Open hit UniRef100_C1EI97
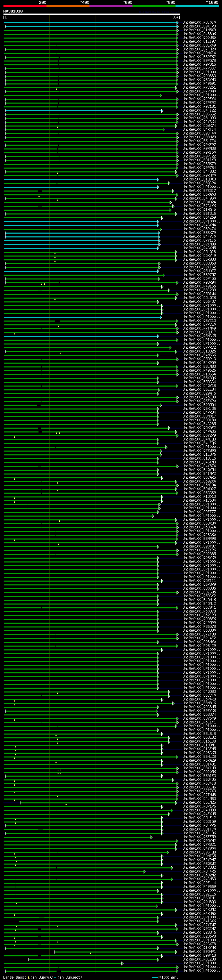This screenshot has width=222, height=980. (199, 41)
